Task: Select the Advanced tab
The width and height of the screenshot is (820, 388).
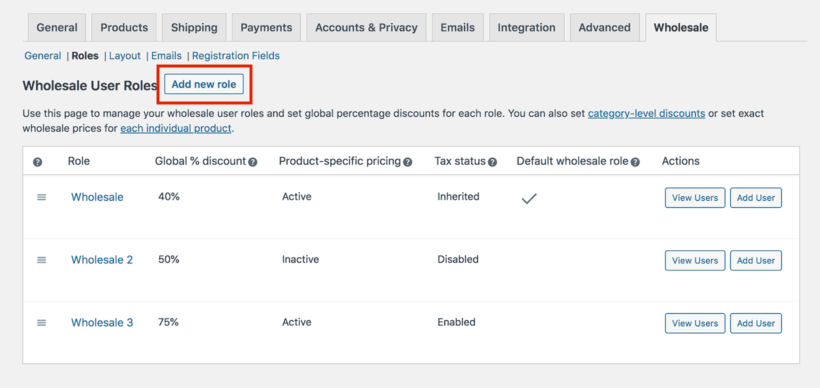Action: point(605,28)
